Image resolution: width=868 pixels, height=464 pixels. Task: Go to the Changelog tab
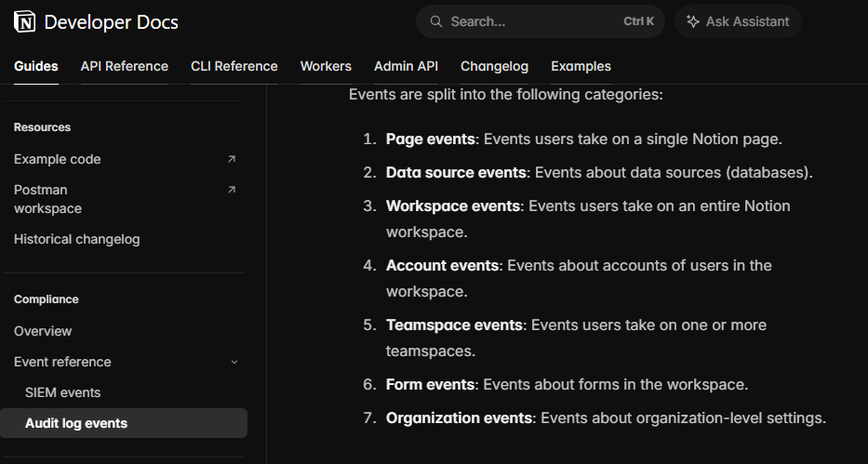tap(494, 66)
